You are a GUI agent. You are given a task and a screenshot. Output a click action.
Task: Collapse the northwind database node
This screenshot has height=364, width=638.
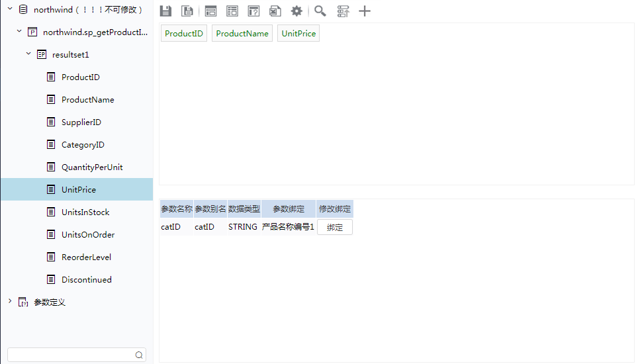pos(10,9)
